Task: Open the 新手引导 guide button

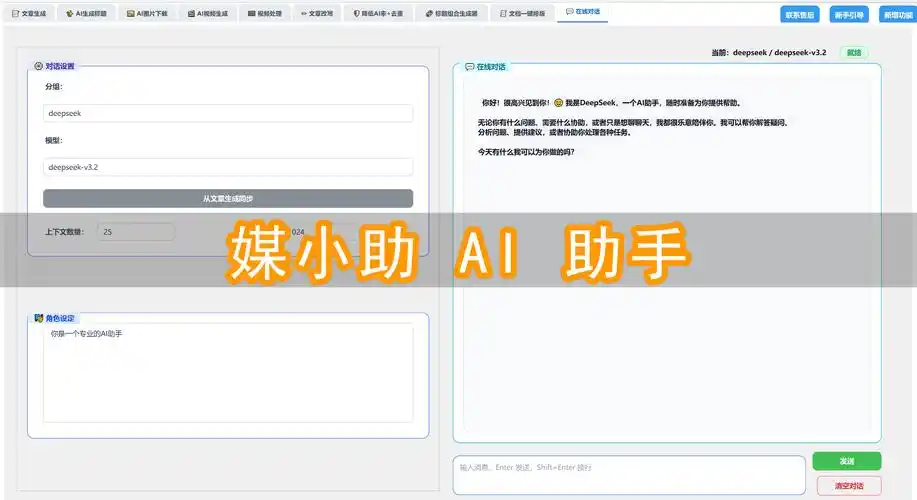Action: (849, 15)
